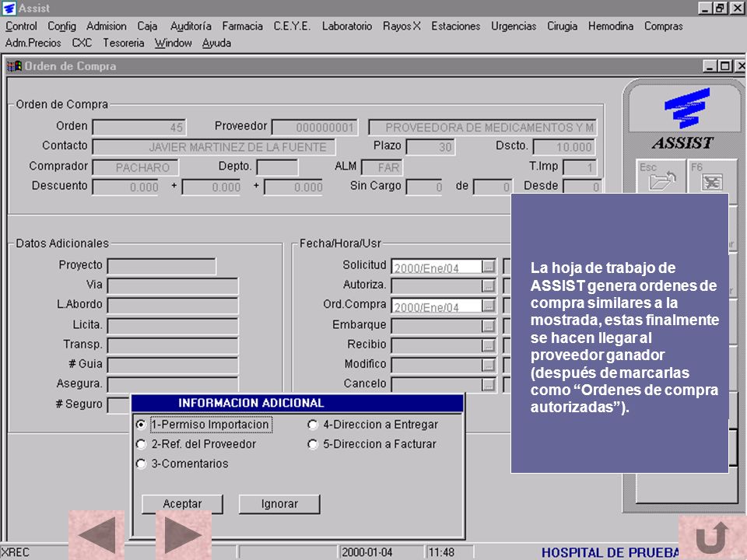
Task: Open the Window menu
Action: click(x=174, y=43)
